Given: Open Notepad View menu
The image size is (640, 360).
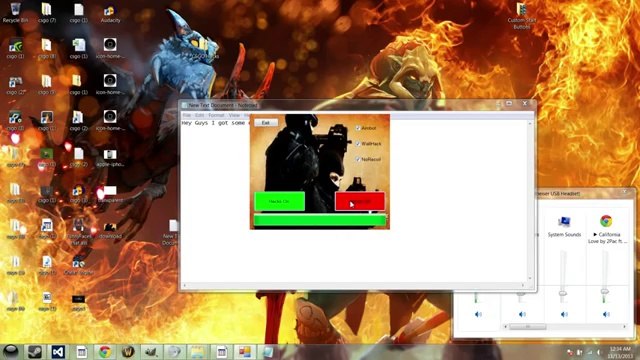Looking at the screenshot, I should pyautogui.click(x=234, y=116).
